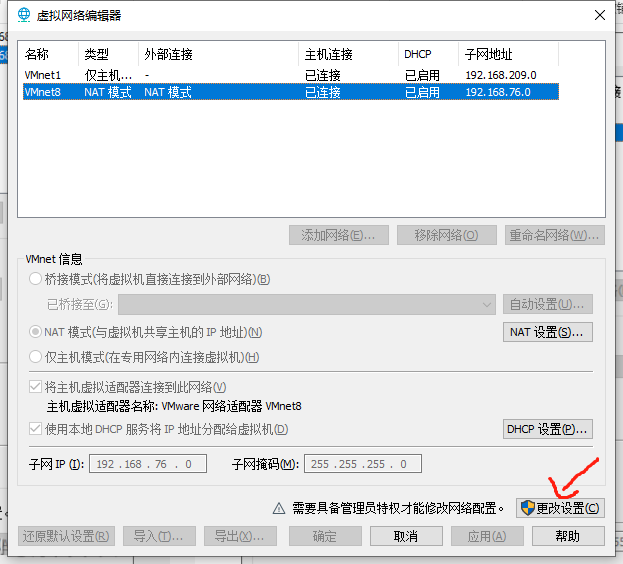Click the DHCP column header

(x=428, y=54)
